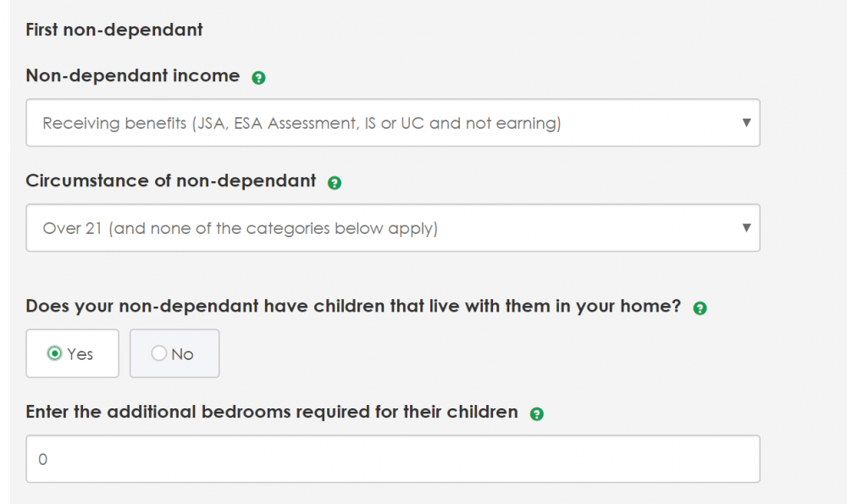
Task: Open help icon beside Non-dependant income
Action: 259,78
